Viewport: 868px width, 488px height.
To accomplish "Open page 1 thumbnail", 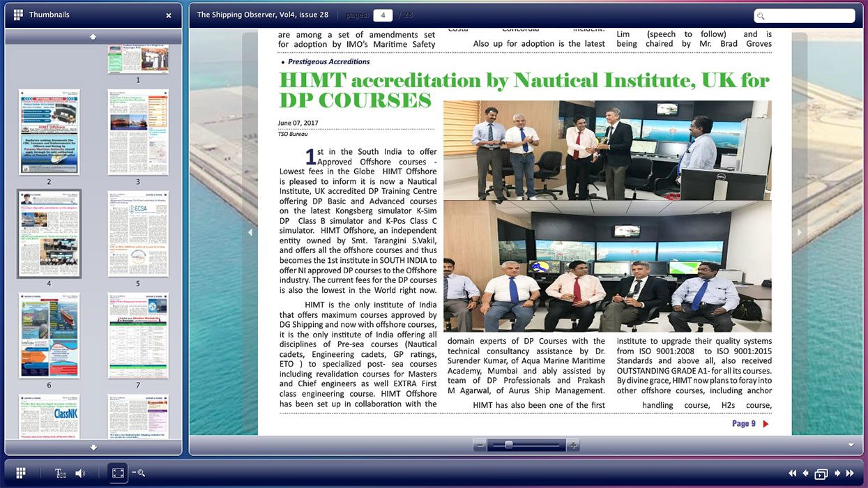I will pos(138,59).
